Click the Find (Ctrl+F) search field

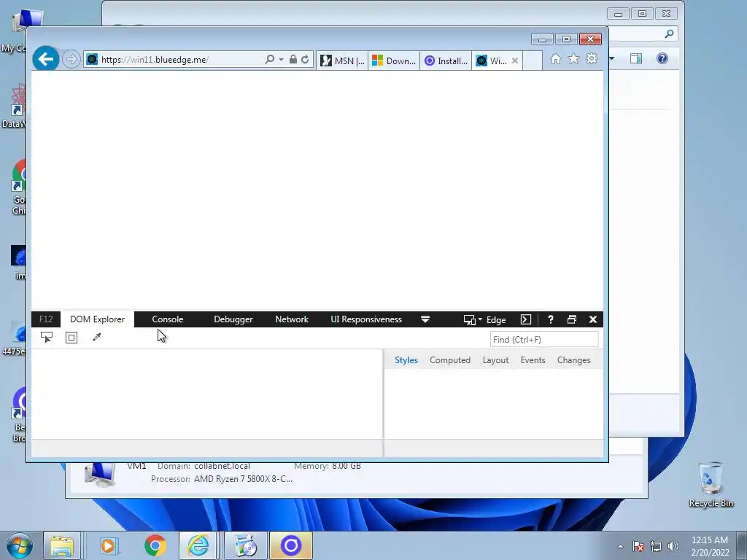(544, 340)
